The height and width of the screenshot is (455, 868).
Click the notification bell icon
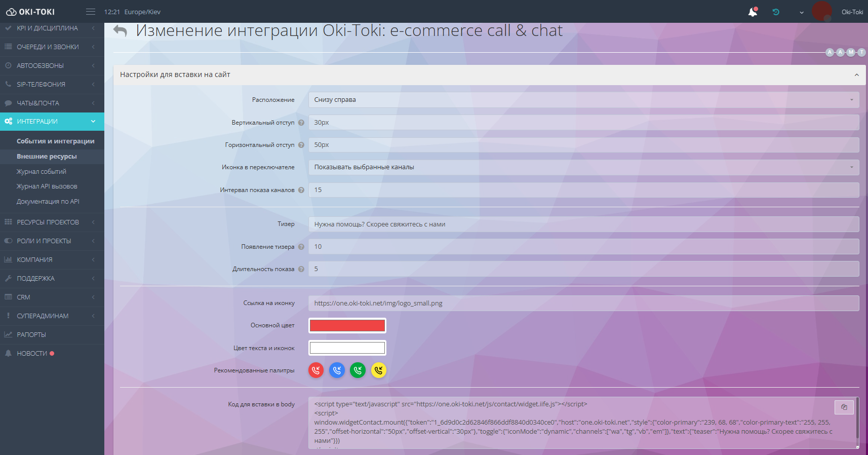[753, 12]
